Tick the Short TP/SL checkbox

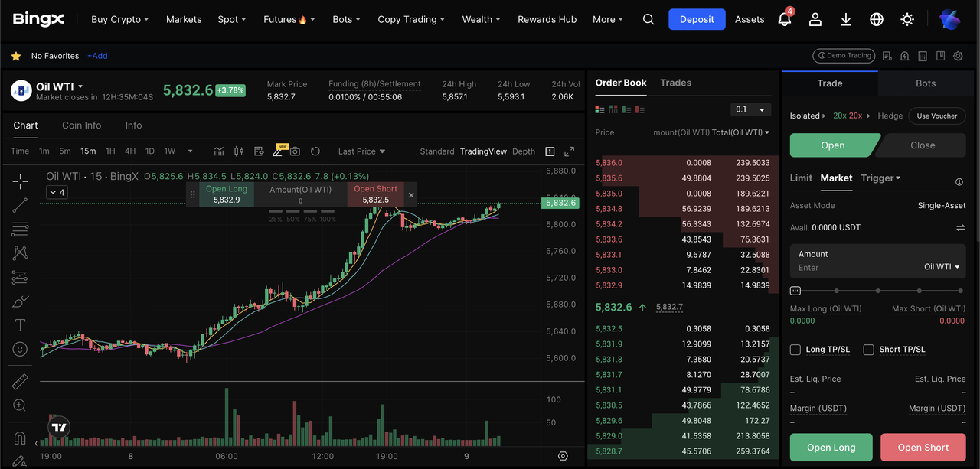tap(868, 350)
